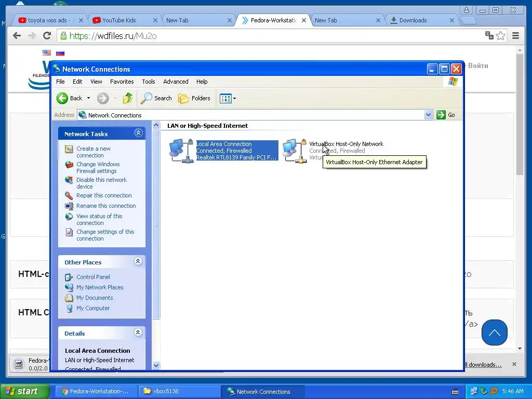Click the Change Windows Firewall settings icon

click(69, 165)
